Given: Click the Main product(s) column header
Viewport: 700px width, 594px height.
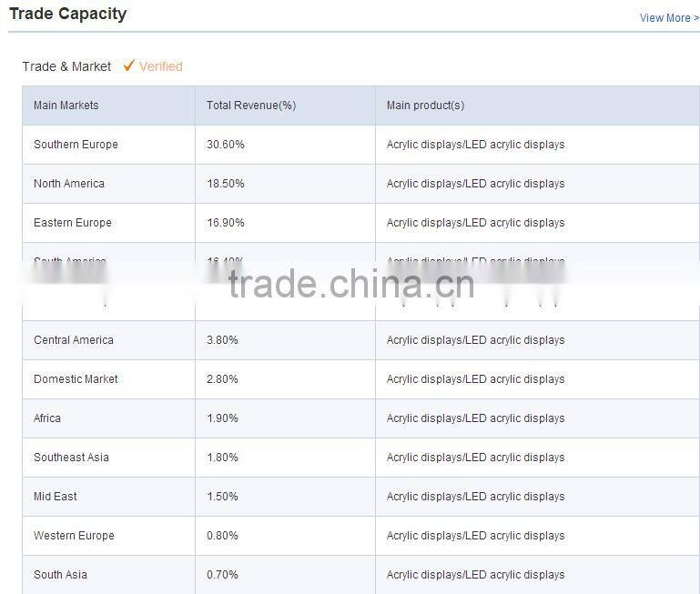Looking at the screenshot, I should coord(425,106).
